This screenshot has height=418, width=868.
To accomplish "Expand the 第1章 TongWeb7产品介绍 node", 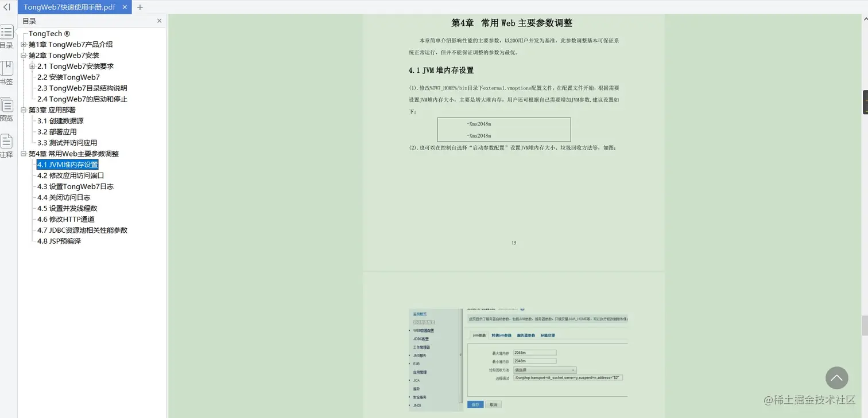I will (24, 44).
